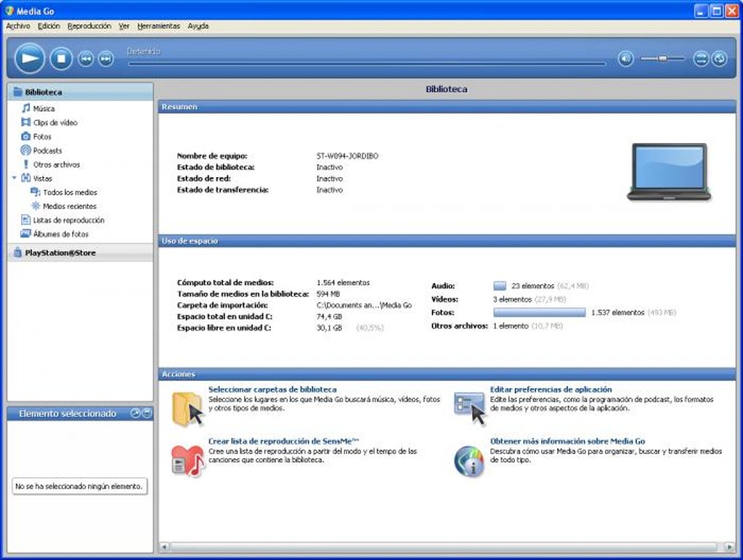Click the Media Go info globe icon

469,460
